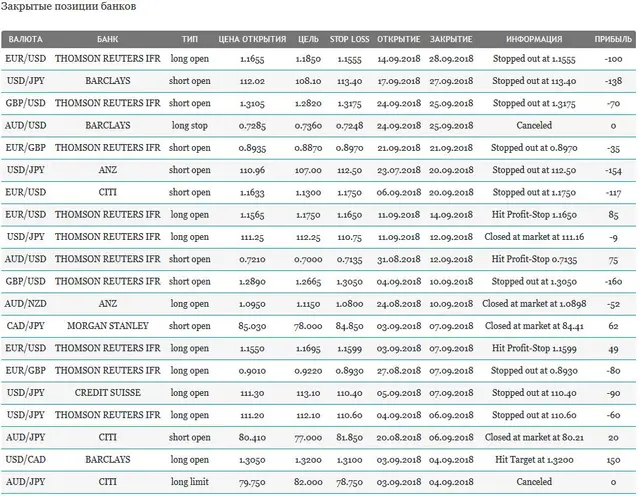Image resolution: width=640 pixels, height=496 pixels.
Task: Click the ANZ cell in the AUD/NZD row
Action: click(108, 304)
